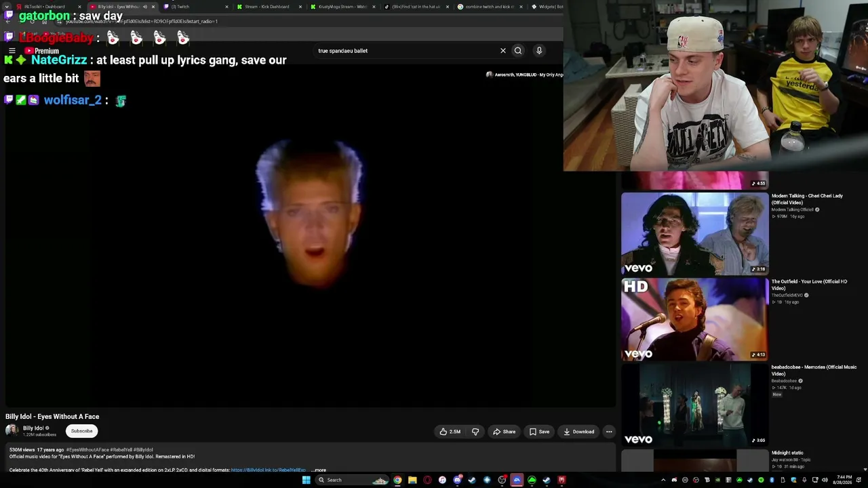Close the Billy Idol YouTube tab
The width and height of the screenshot is (868, 488).
[153, 7]
